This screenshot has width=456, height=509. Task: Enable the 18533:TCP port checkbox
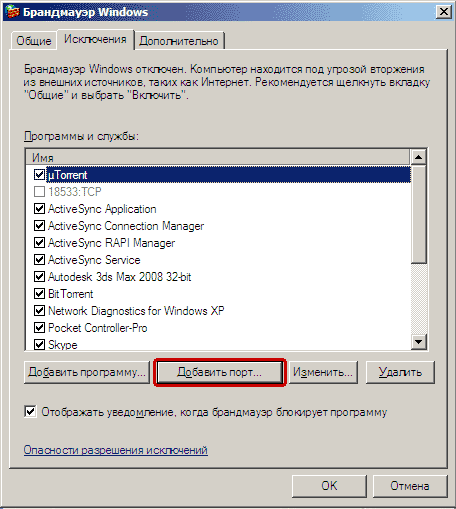pos(39,192)
